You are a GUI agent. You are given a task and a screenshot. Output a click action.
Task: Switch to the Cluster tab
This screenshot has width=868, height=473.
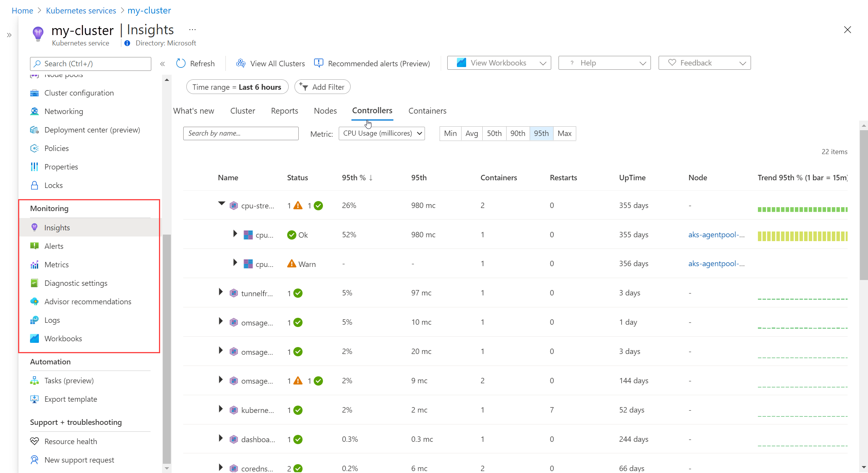pos(243,111)
